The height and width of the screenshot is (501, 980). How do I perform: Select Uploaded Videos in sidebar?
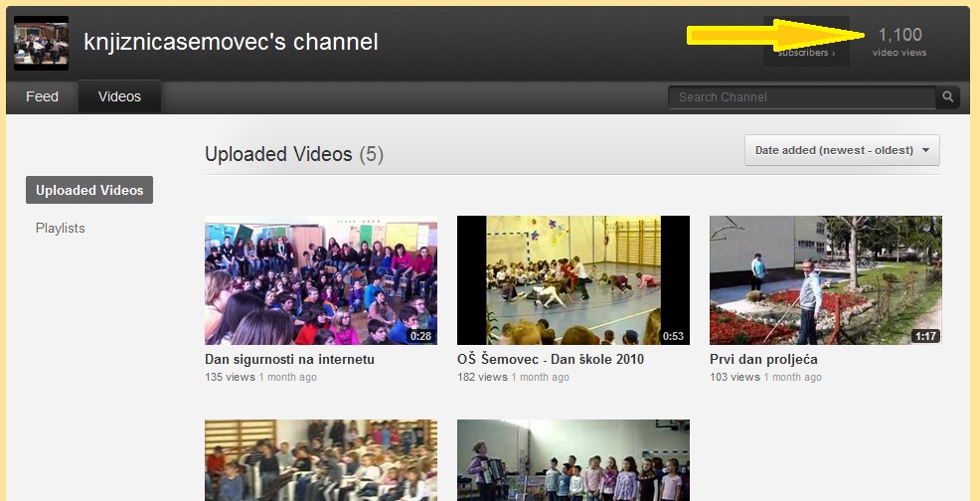click(89, 190)
